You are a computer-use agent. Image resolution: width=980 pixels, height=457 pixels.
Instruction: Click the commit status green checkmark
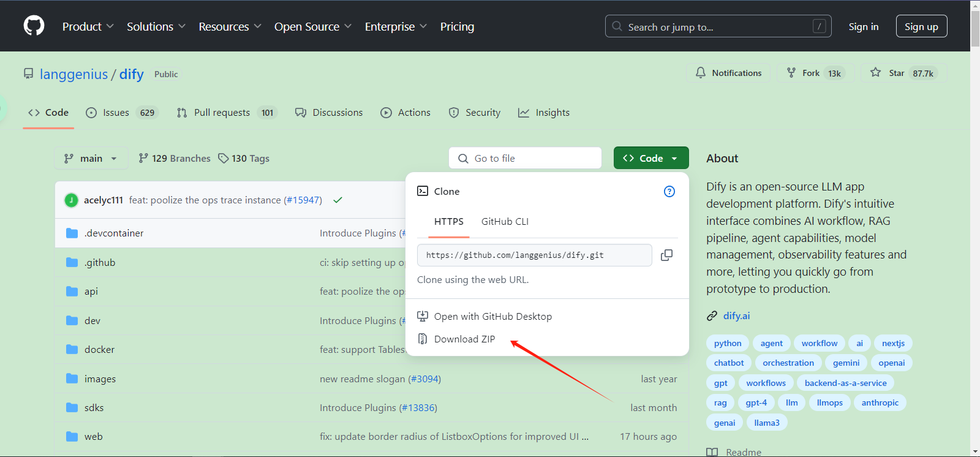(x=337, y=200)
